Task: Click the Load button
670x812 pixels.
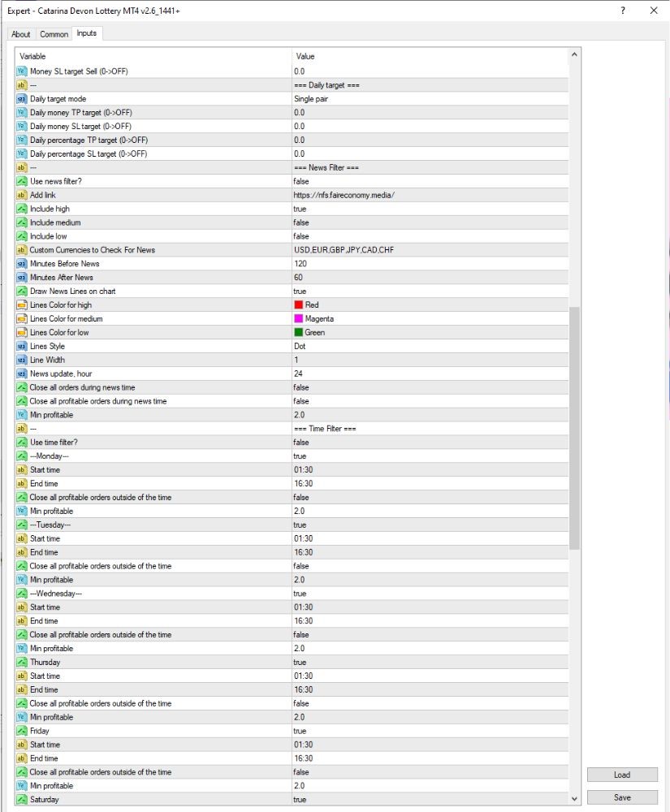Action: (x=622, y=775)
